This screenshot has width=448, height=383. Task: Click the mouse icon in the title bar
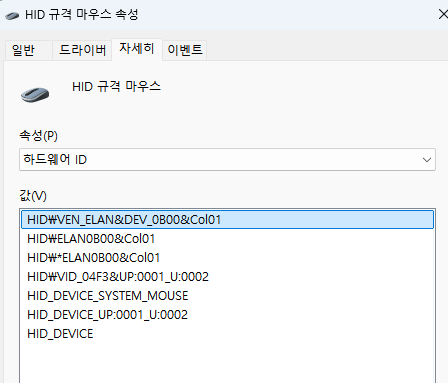pos(12,15)
